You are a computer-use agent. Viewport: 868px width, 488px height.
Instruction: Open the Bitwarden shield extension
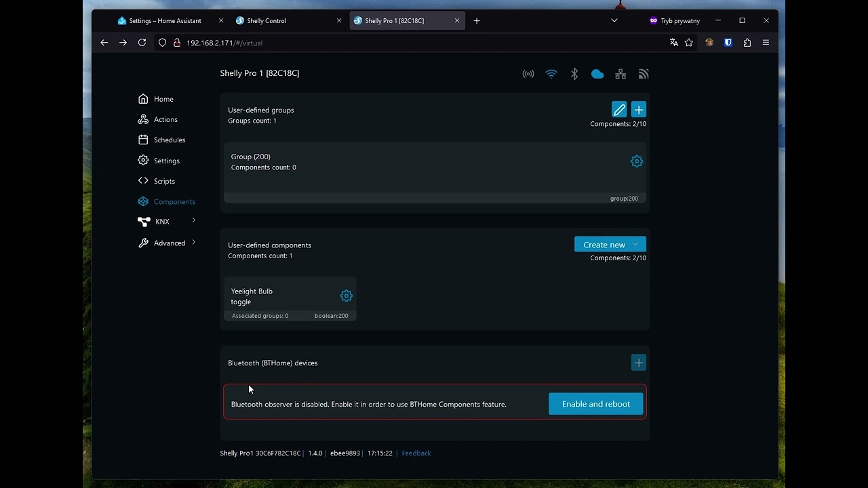coord(728,43)
